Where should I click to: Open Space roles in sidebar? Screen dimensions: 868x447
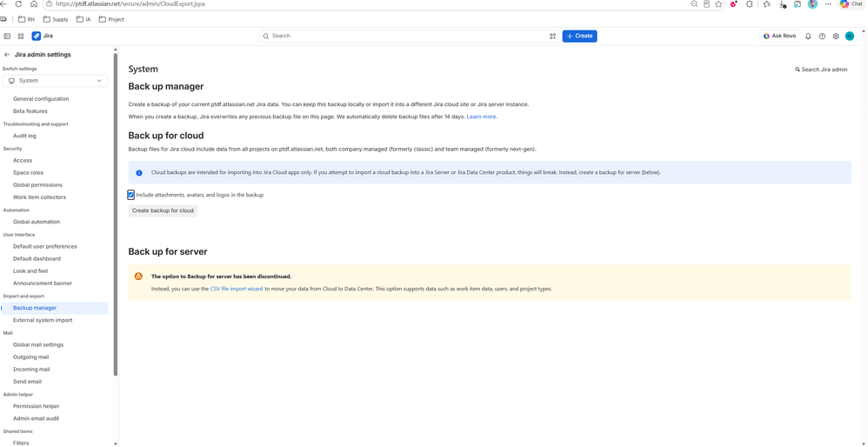[x=28, y=172]
